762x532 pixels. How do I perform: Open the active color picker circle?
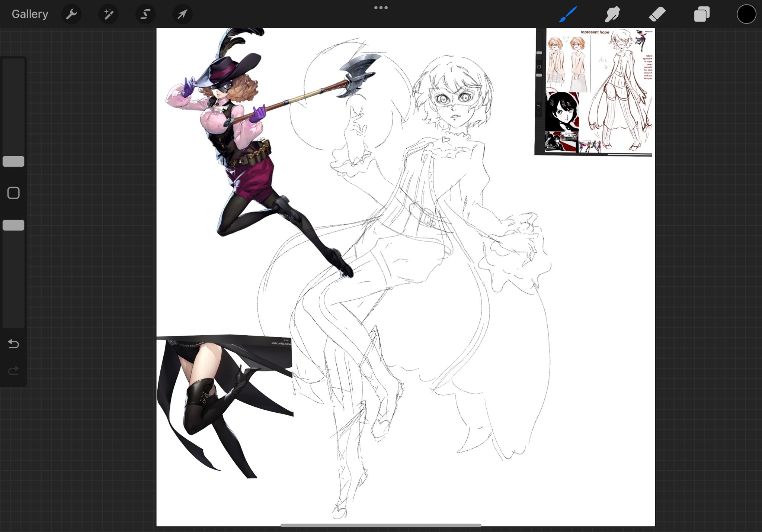coord(746,14)
